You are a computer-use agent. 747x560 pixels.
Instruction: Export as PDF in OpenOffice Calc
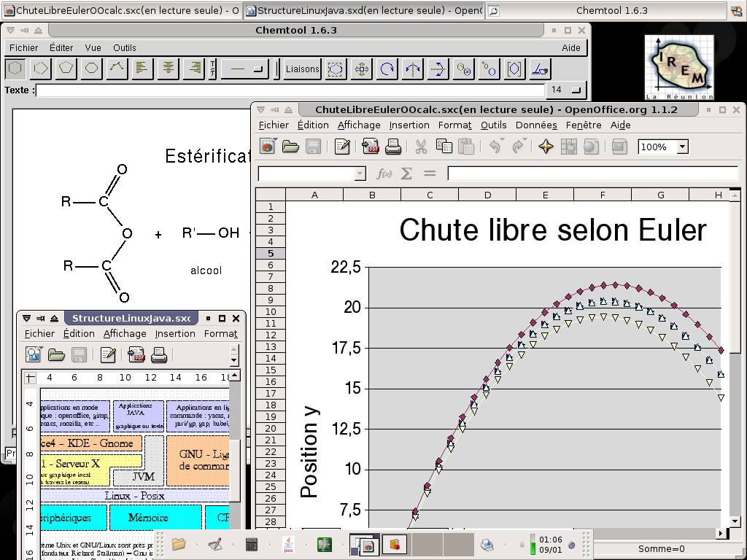(x=370, y=147)
